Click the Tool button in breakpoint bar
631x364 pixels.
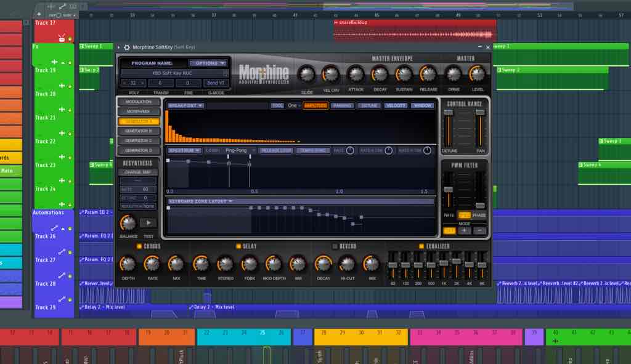pos(277,105)
